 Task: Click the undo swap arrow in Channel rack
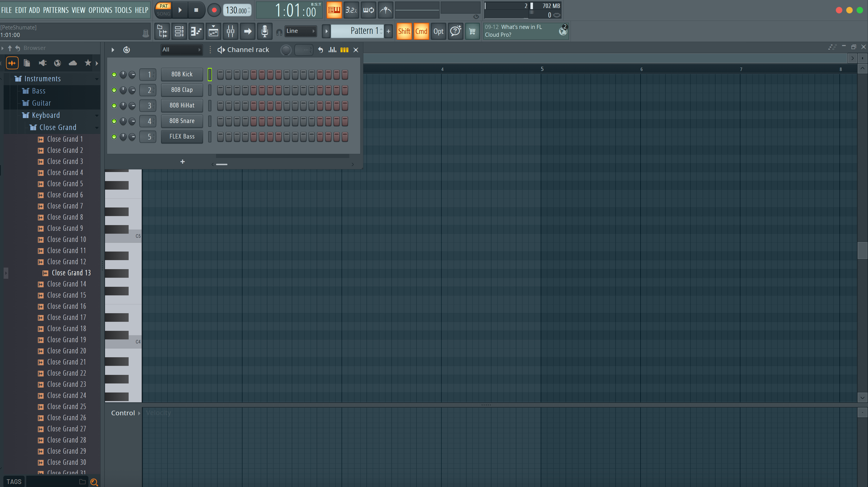coord(320,50)
